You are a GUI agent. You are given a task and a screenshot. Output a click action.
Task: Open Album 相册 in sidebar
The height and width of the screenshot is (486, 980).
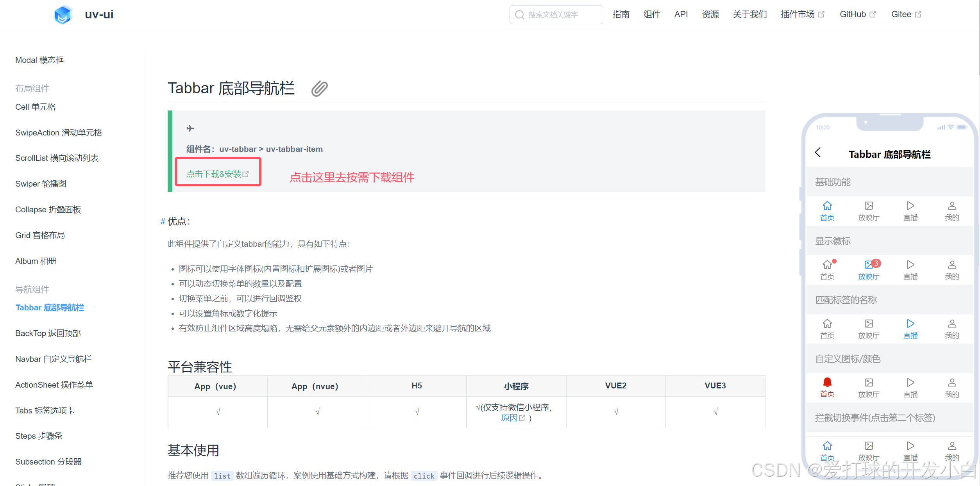tap(36, 261)
